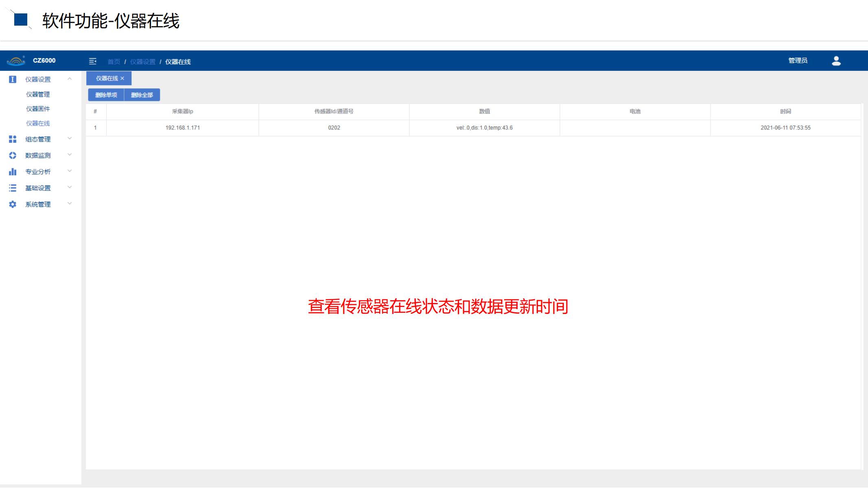
Task: Collapse the sidebar with the hamburger icon
Action: point(93,61)
